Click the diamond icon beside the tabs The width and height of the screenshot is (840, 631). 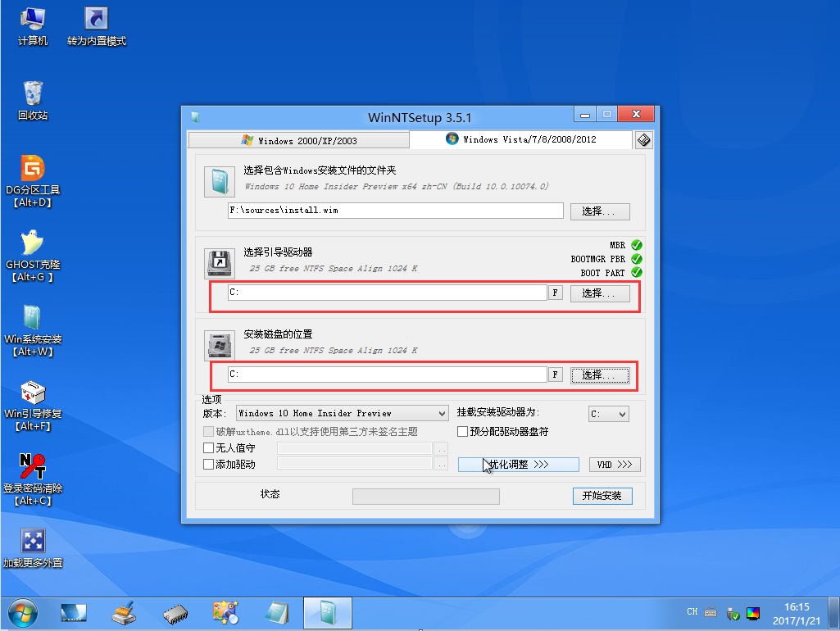point(644,140)
